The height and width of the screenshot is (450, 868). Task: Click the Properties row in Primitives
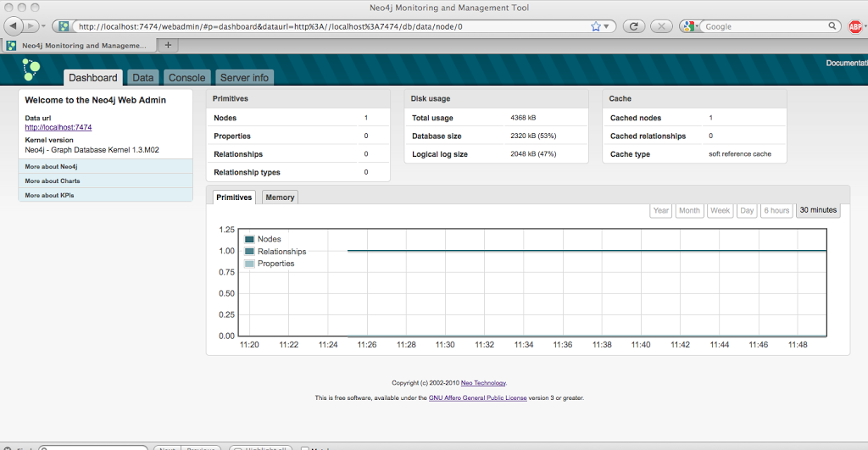click(298, 136)
